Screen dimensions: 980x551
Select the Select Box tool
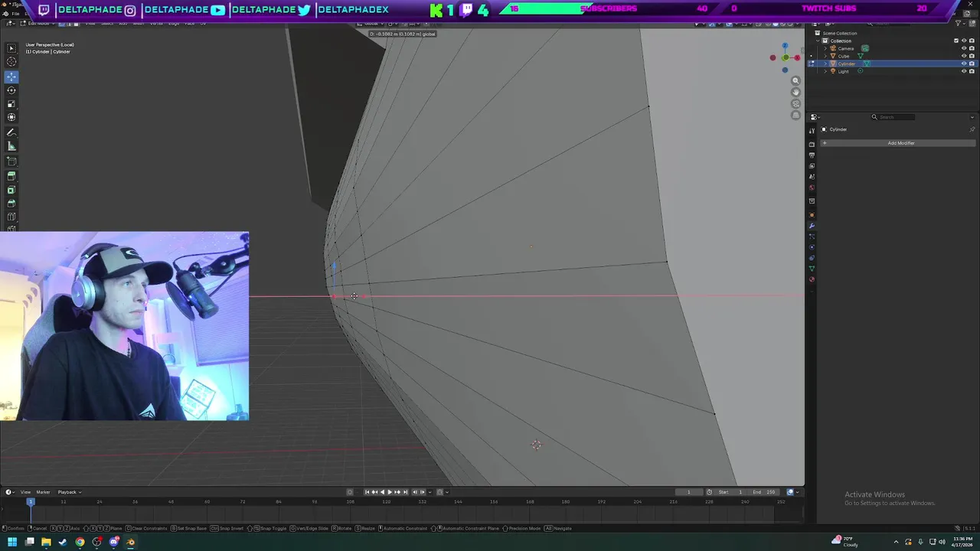tap(11, 47)
